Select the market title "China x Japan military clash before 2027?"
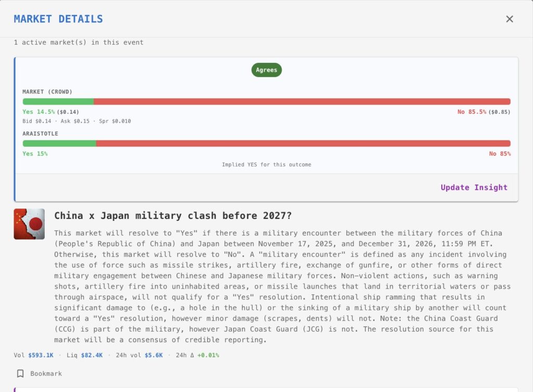This screenshot has height=392, width=533. pyautogui.click(x=173, y=216)
